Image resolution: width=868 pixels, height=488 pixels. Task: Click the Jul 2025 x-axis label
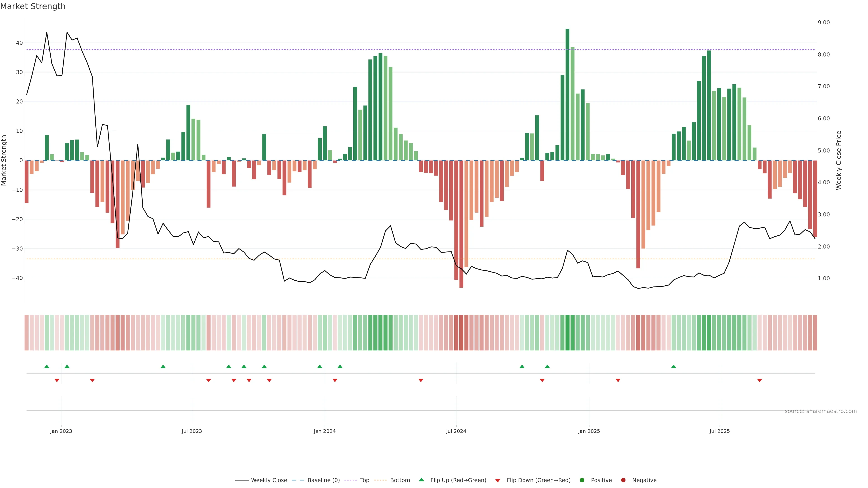(719, 431)
